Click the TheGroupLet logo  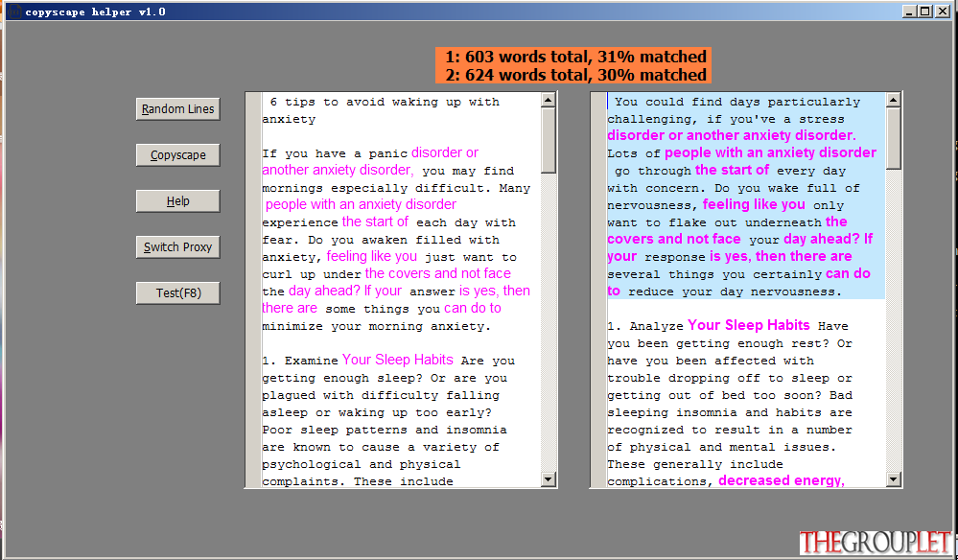pyautogui.click(x=876, y=543)
